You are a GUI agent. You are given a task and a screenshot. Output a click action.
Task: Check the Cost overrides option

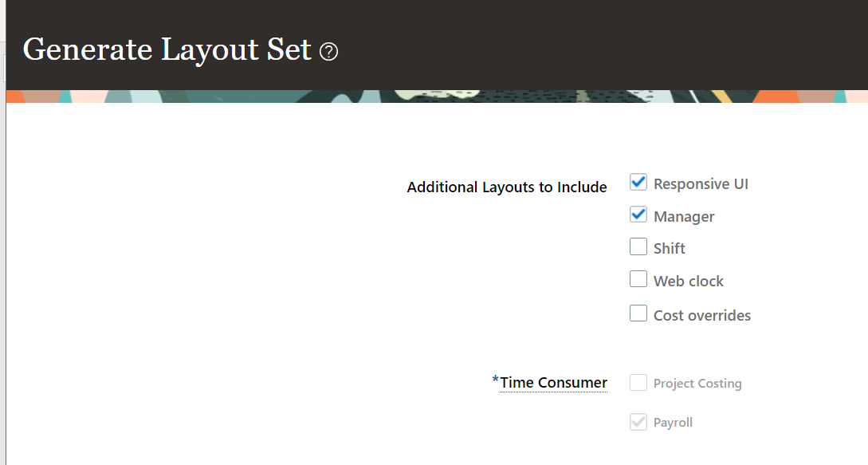tap(638, 313)
